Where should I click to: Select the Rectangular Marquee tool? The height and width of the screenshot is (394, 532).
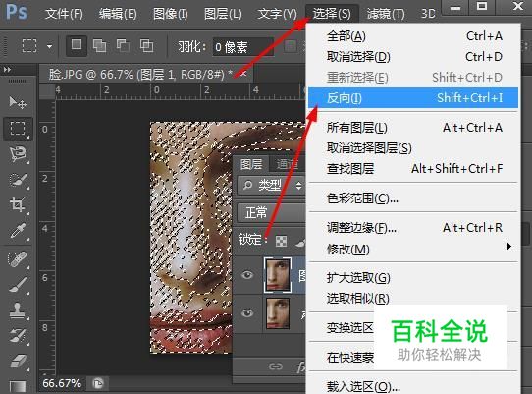click(x=18, y=129)
